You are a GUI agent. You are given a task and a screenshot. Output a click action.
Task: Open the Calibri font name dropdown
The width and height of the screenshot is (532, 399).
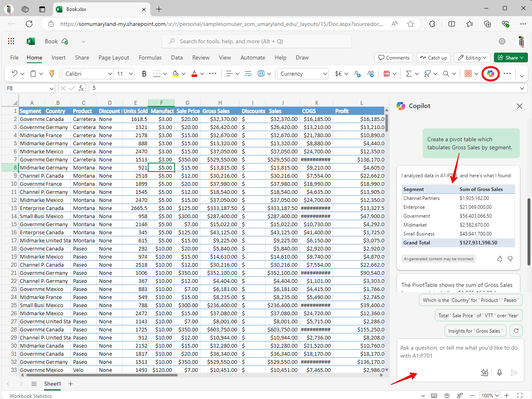pos(110,74)
